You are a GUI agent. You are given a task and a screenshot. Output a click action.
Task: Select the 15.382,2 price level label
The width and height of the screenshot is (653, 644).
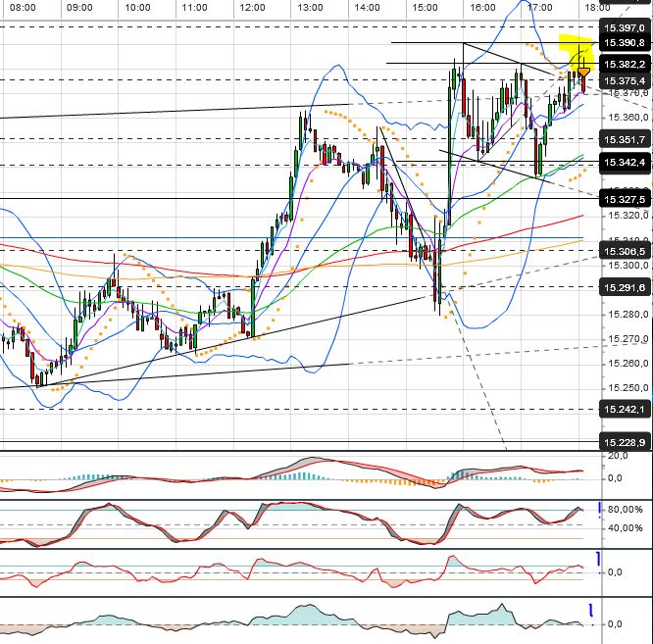coord(625,64)
